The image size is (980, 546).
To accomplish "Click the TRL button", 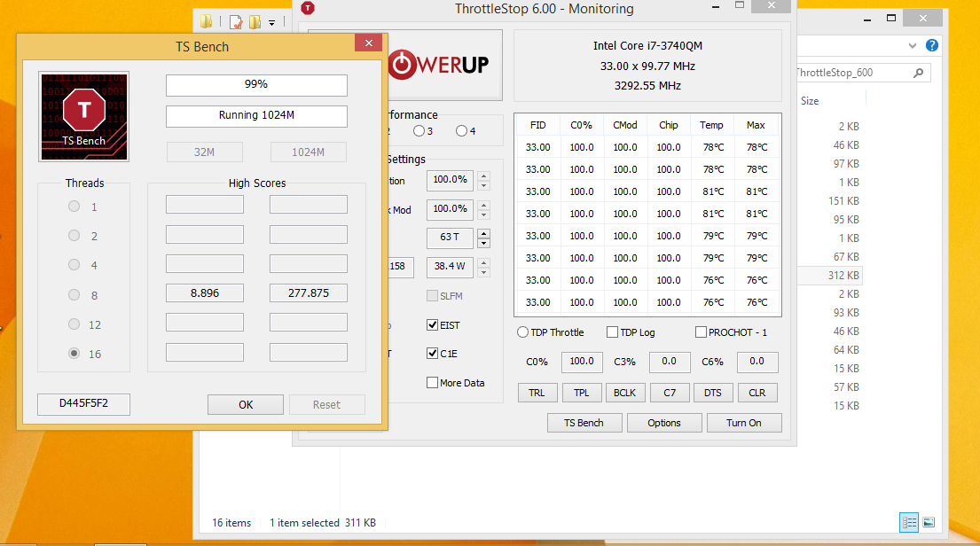I will [537, 393].
